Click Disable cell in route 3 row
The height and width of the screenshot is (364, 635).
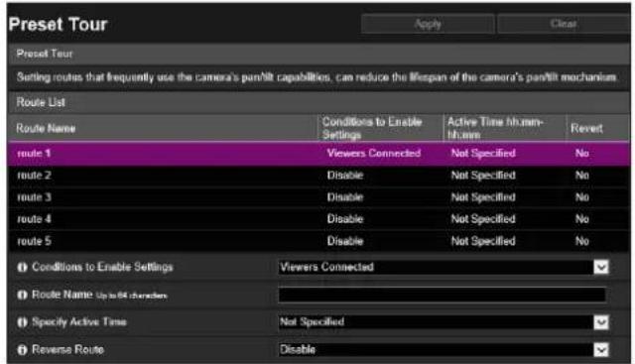[x=345, y=197]
